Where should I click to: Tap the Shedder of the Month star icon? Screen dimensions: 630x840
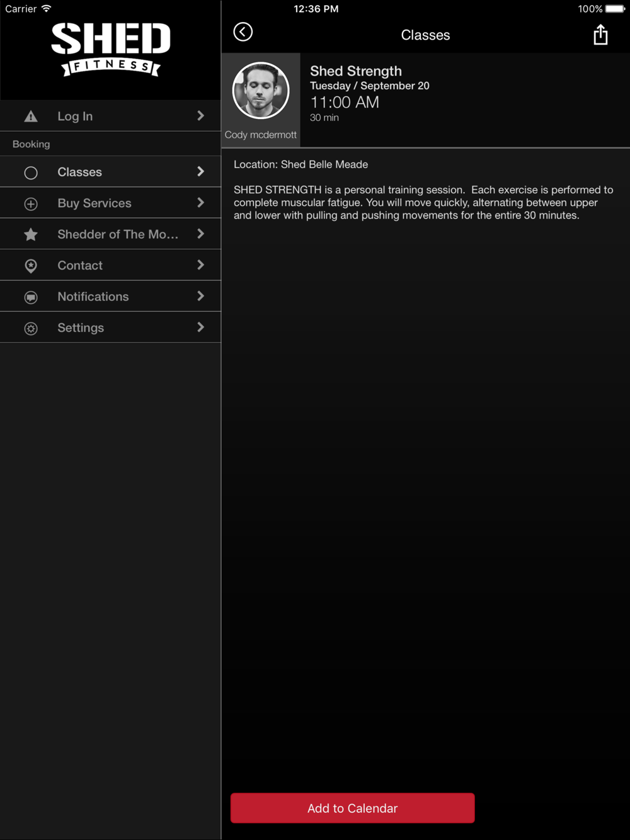[31, 235]
